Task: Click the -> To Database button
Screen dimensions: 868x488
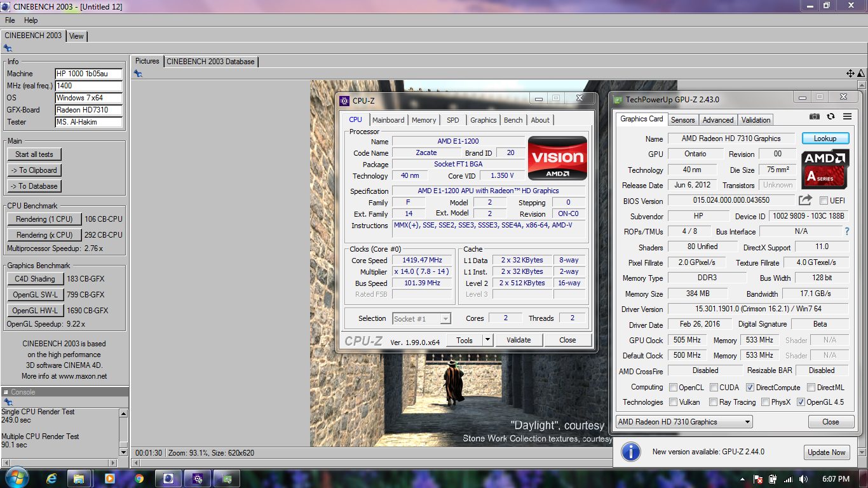Action: [x=34, y=186]
